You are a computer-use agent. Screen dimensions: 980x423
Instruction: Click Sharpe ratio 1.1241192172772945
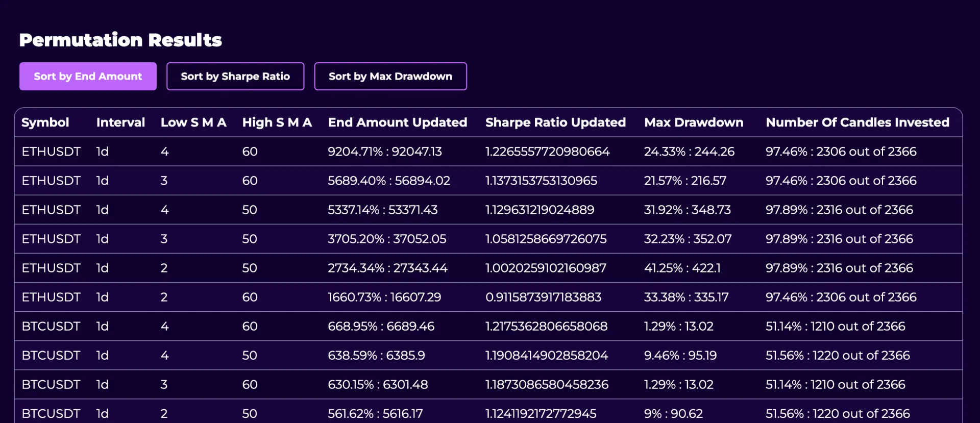541,413
